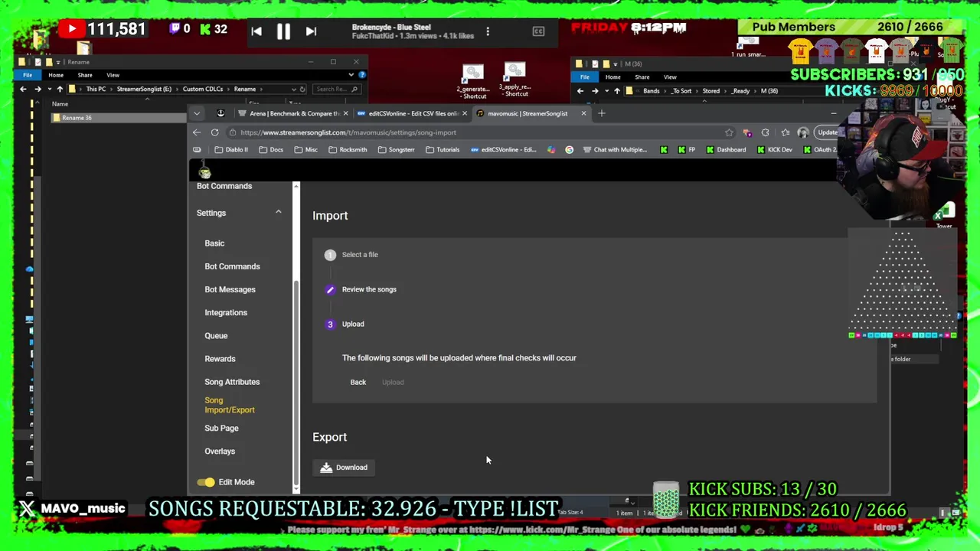
Task: Click the search box in Rename explorer window
Action: tap(335, 89)
